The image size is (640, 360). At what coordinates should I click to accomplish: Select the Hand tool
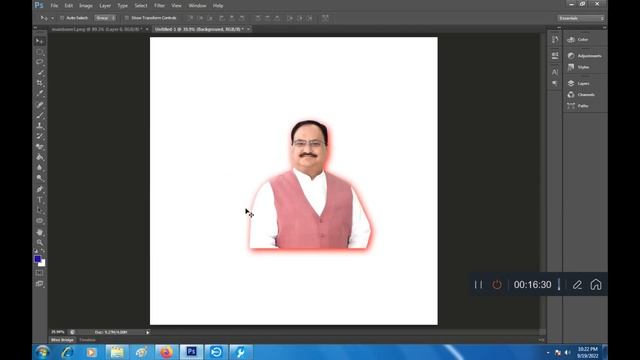(40, 232)
